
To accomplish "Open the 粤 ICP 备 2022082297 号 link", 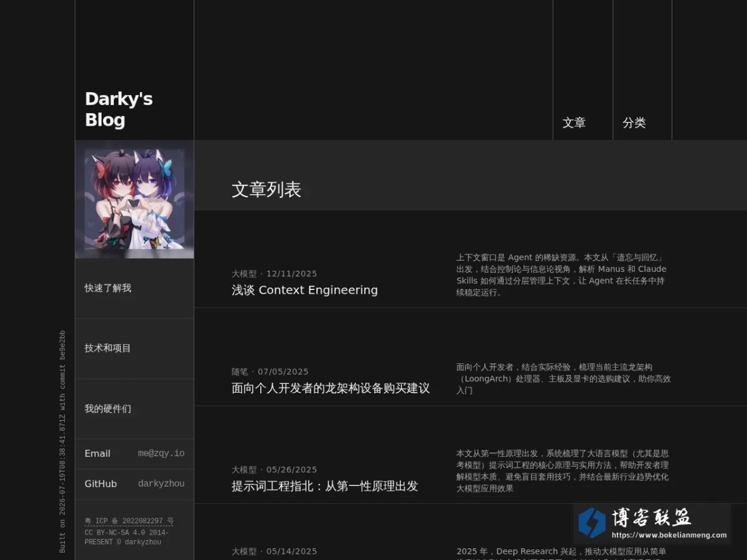I will coord(129,521).
